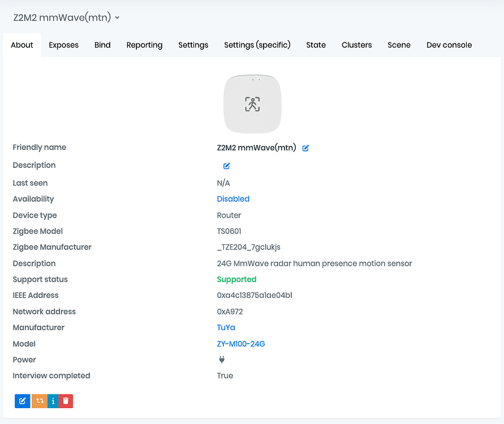Click the orange reconfigure device button
The image size is (504, 424).
tap(40, 401)
